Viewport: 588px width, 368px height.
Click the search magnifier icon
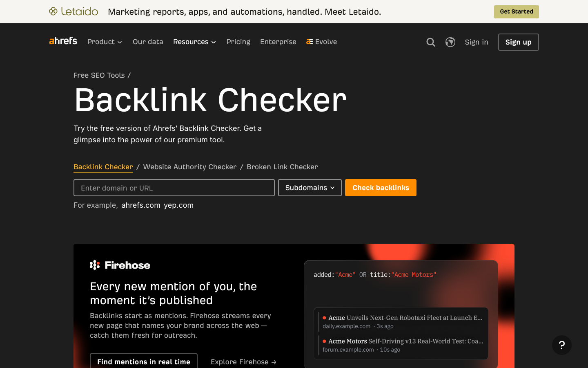pos(431,42)
